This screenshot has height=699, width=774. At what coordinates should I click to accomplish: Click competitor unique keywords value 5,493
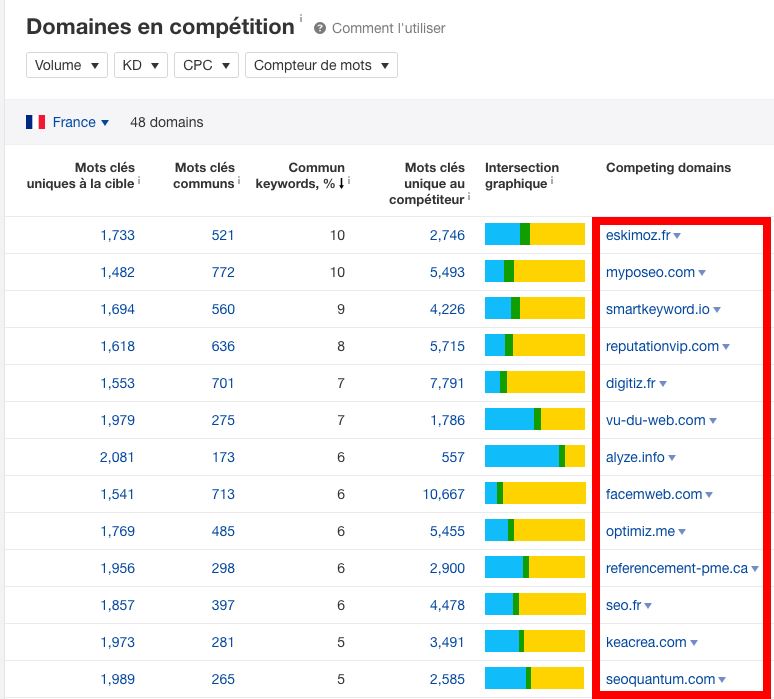click(447, 272)
